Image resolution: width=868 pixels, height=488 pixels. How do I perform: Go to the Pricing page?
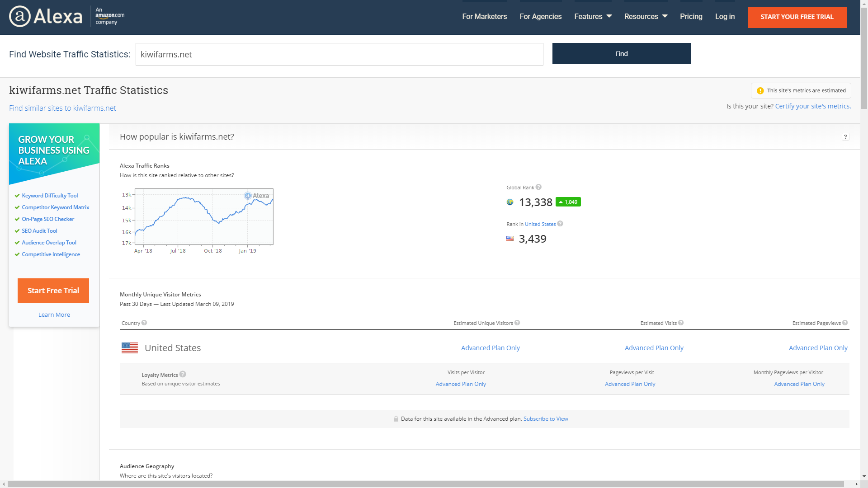(691, 17)
